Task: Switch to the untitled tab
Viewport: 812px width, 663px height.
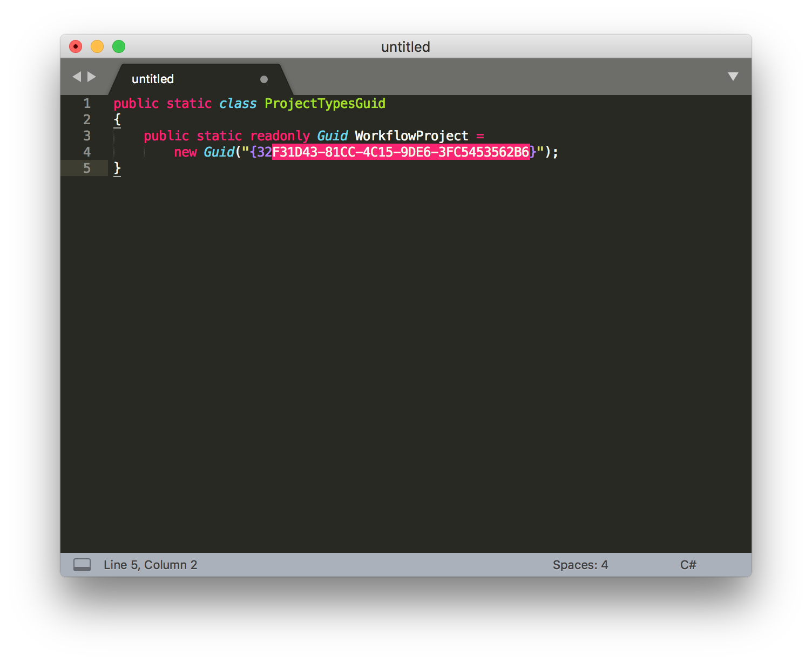Action: tap(153, 79)
